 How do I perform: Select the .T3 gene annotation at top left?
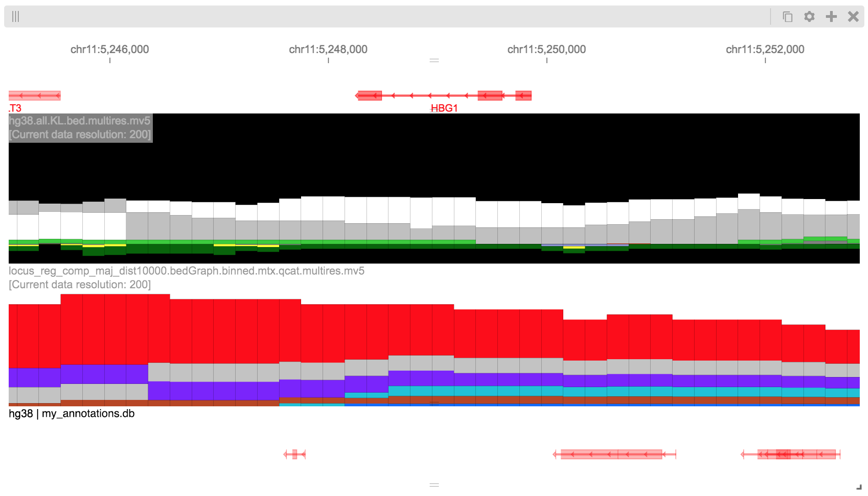pos(34,95)
